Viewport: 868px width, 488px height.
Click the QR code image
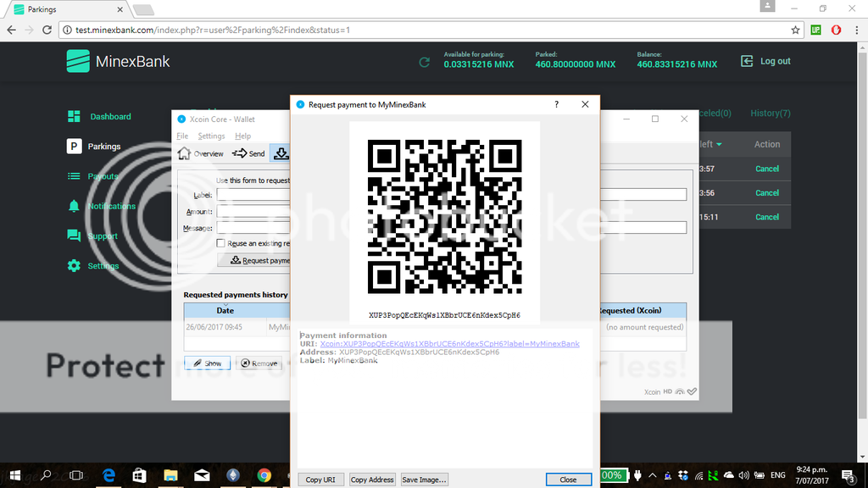444,216
